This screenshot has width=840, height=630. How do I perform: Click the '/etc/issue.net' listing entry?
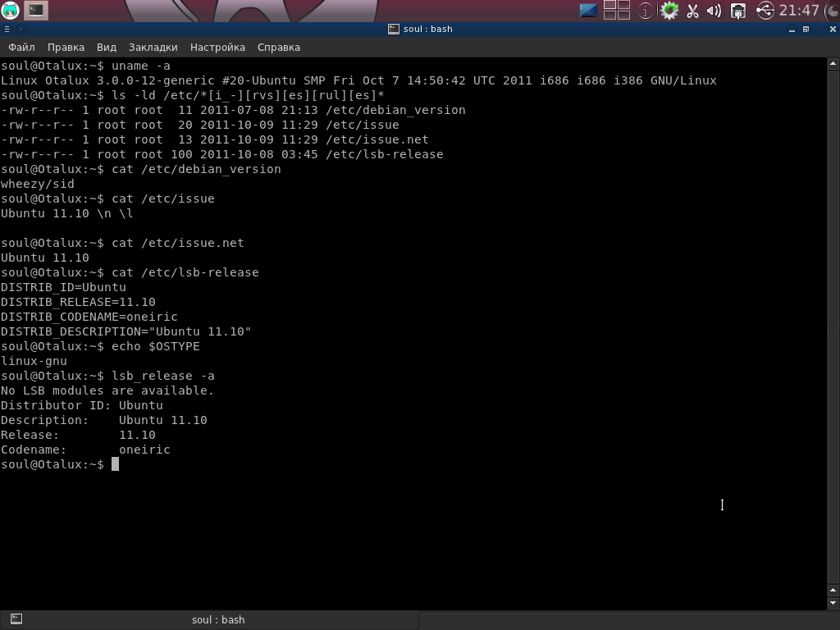[x=377, y=139]
